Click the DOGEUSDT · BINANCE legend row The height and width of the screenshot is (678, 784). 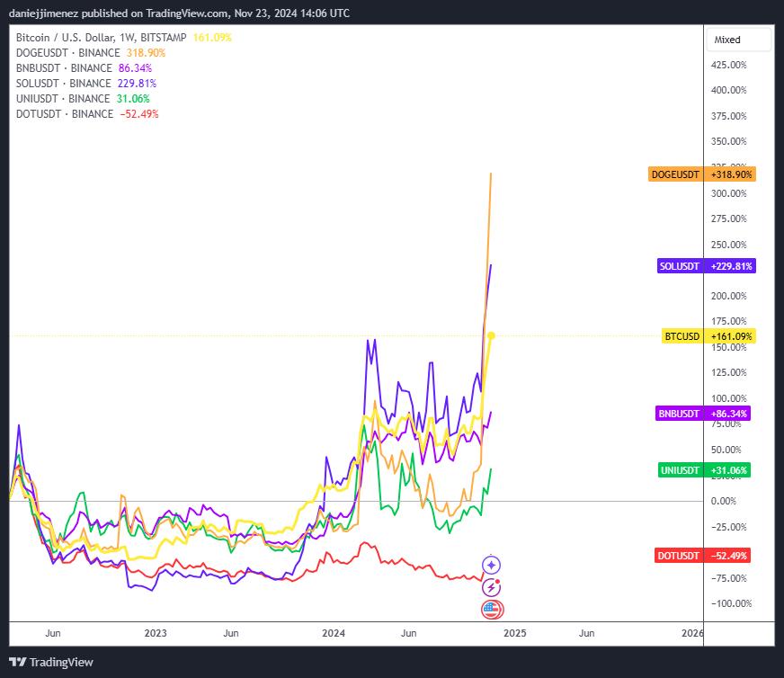click(x=91, y=52)
